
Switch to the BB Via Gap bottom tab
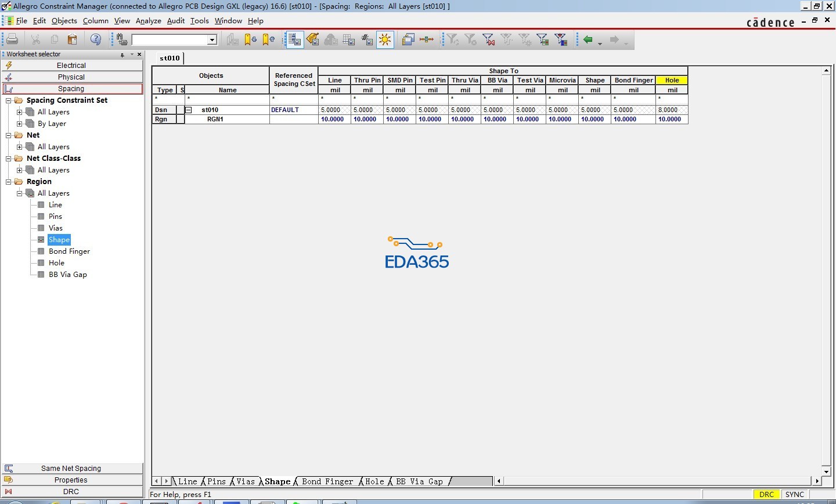point(419,481)
